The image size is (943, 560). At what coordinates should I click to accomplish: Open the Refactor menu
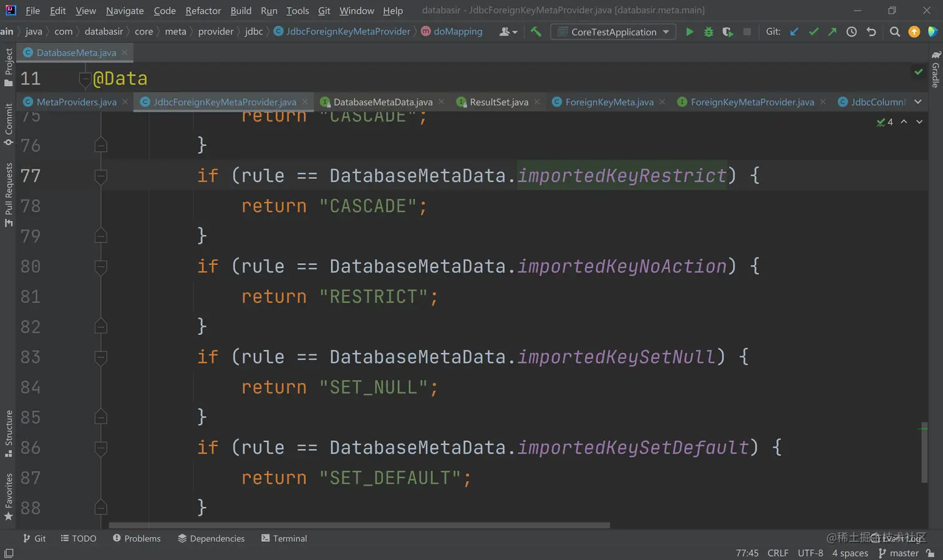click(203, 11)
